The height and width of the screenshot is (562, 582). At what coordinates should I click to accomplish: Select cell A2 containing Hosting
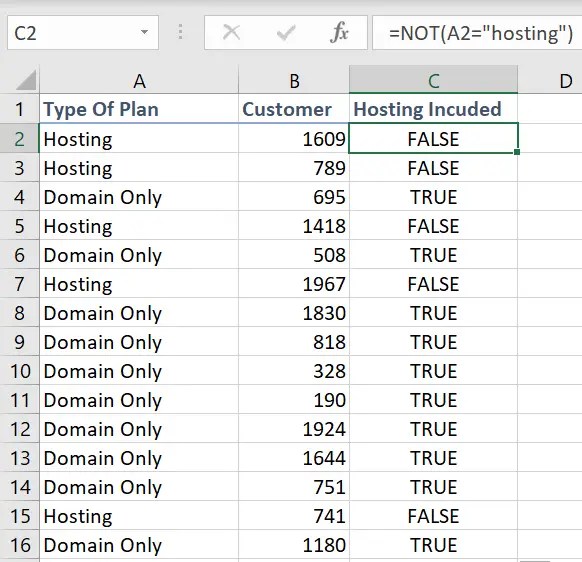(139, 138)
